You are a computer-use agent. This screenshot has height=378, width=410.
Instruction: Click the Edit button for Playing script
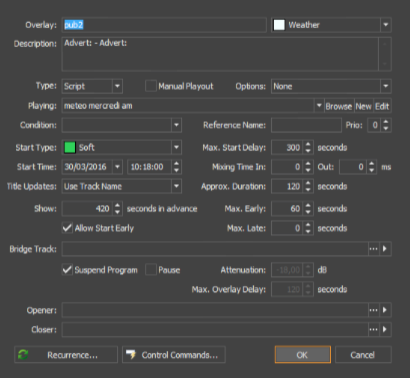tap(382, 106)
